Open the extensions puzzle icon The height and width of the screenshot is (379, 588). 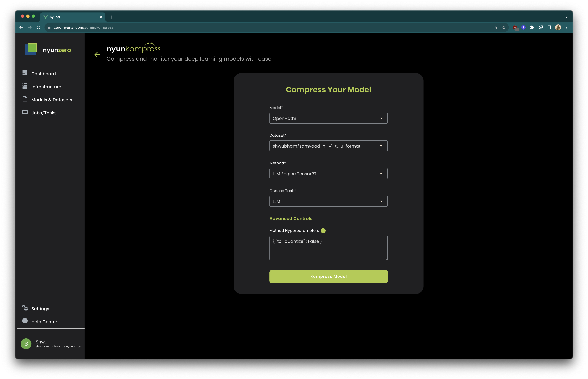click(532, 27)
